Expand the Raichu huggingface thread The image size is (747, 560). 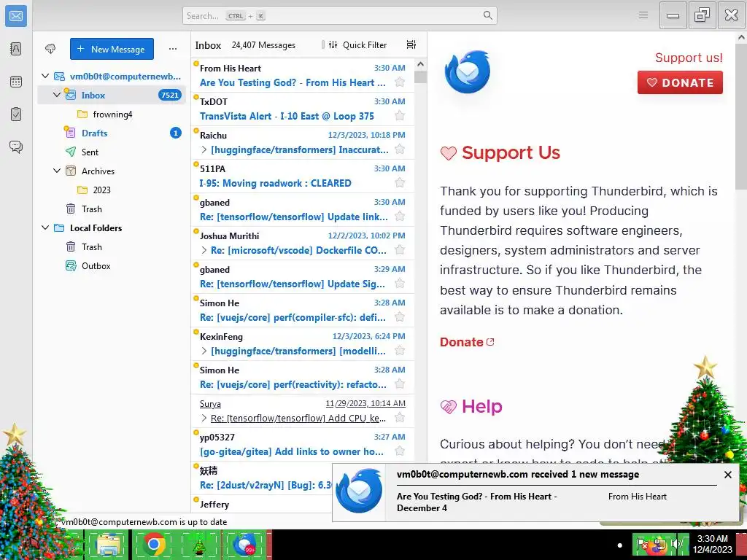pos(204,149)
